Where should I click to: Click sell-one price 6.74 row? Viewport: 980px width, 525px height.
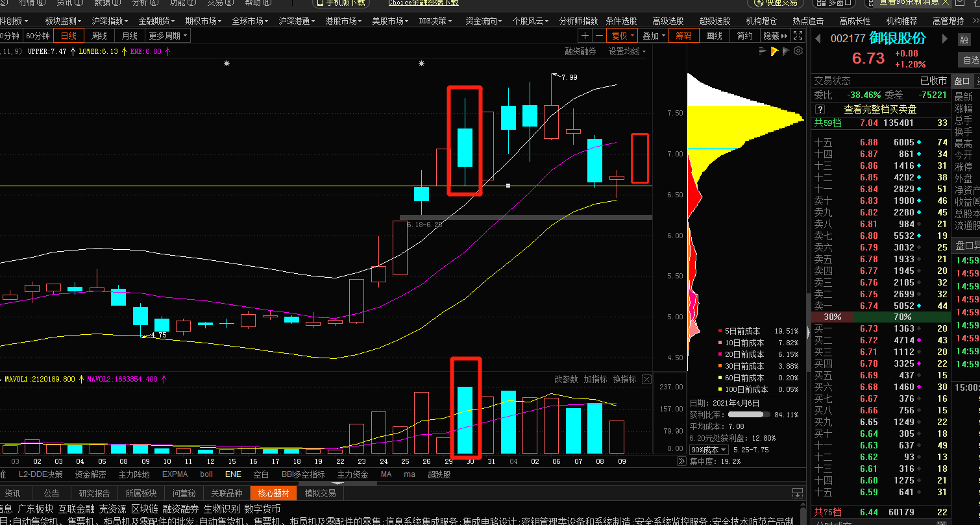tap(881, 306)
